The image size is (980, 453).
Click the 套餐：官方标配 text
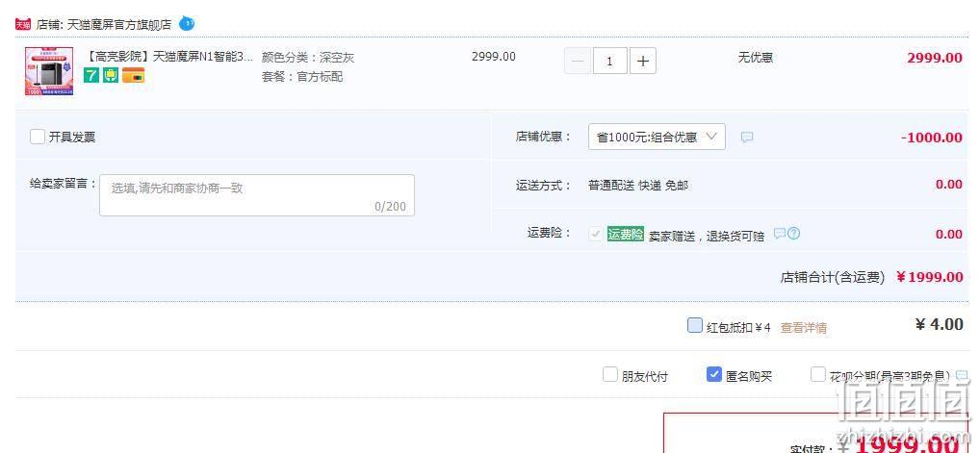click(x=302, y=77)
